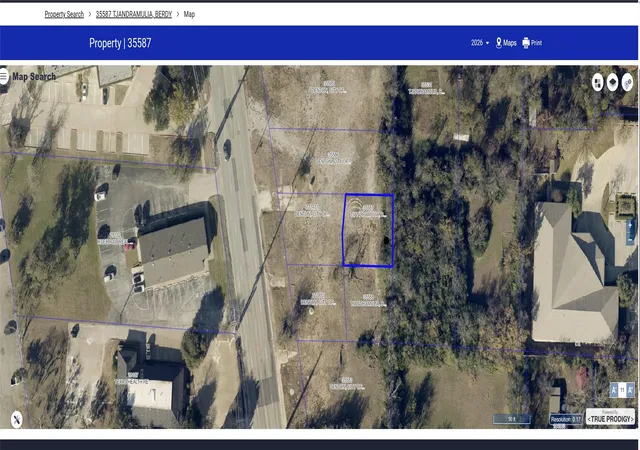This screenshot has height=450, width=640.
Task: Open 35587 TJANDRAMULIA, BERDY breadcrumb link
Action: 134,14
